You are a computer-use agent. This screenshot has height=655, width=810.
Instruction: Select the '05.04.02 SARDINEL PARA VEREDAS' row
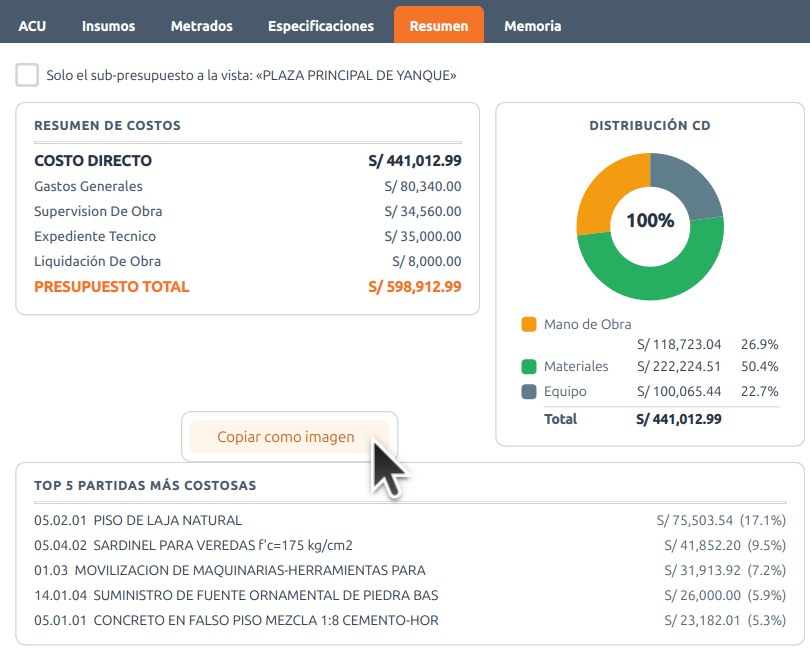[410, 545]
